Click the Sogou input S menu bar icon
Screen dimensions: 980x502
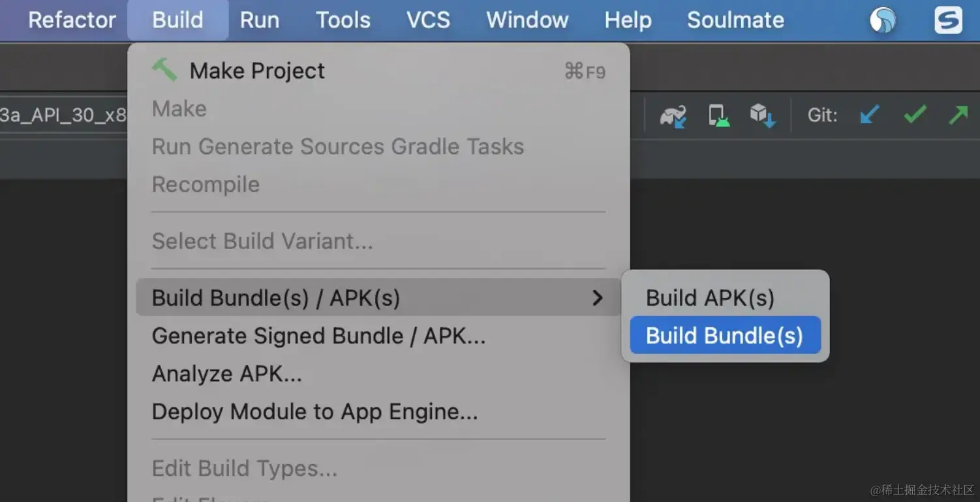point(948,20)
